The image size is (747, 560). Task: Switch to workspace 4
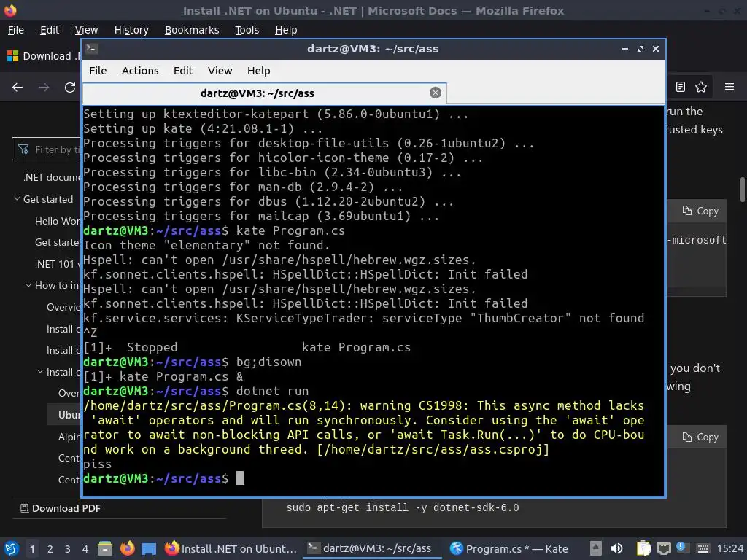point(85,549)
